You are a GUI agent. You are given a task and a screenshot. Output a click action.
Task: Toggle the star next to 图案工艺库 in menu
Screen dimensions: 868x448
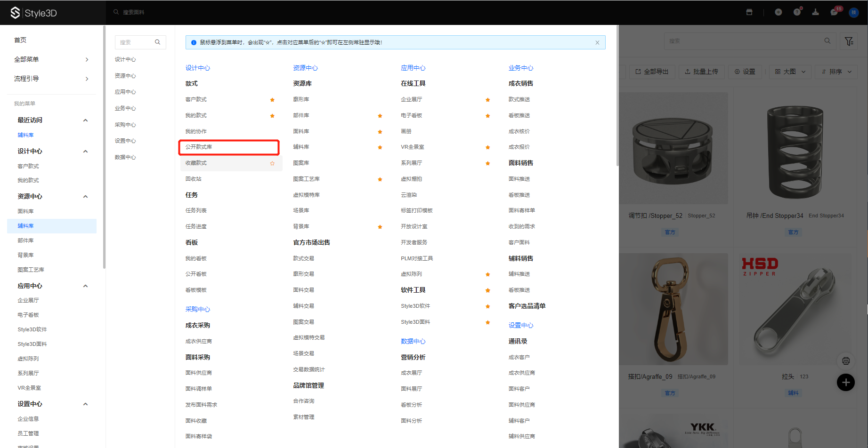coord(380,179)
